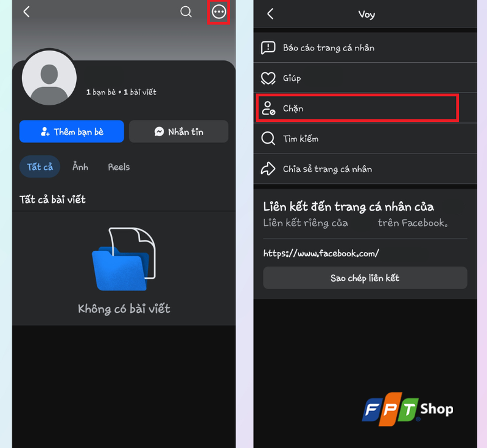
Task: Tap the profile avatar picture
Action: click(49, 78)
